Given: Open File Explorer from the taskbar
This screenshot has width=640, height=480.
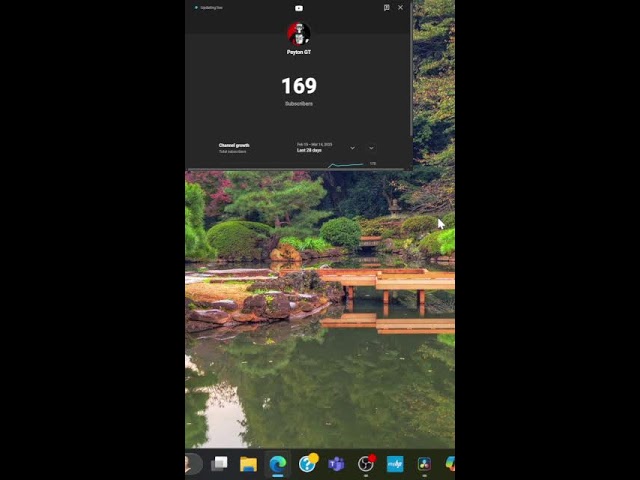Looking at the screenshot, I should [248, 464].
